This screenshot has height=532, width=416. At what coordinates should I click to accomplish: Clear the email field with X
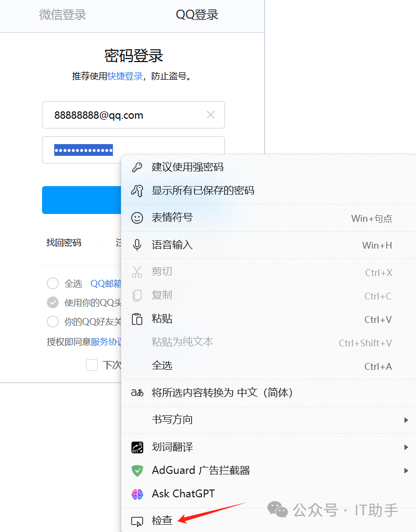click(x=211, y=115)
